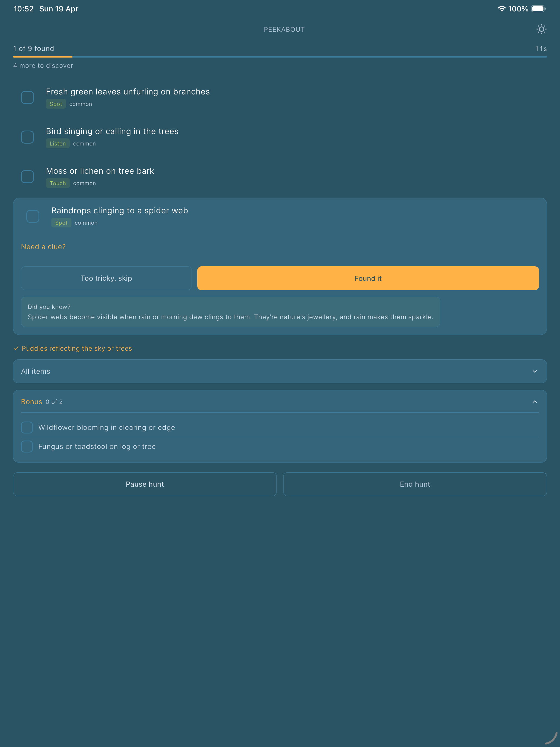560x747 pixels.
Task: Tap the Sun 19 Apr date
Action: point(59,9)
